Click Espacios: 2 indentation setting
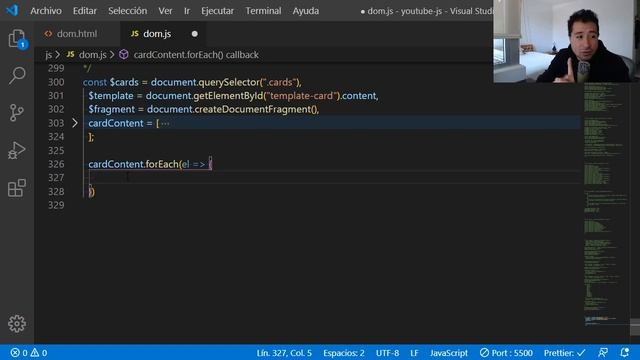The width and height of the screenshot is (640, 360). pos(344,353)
